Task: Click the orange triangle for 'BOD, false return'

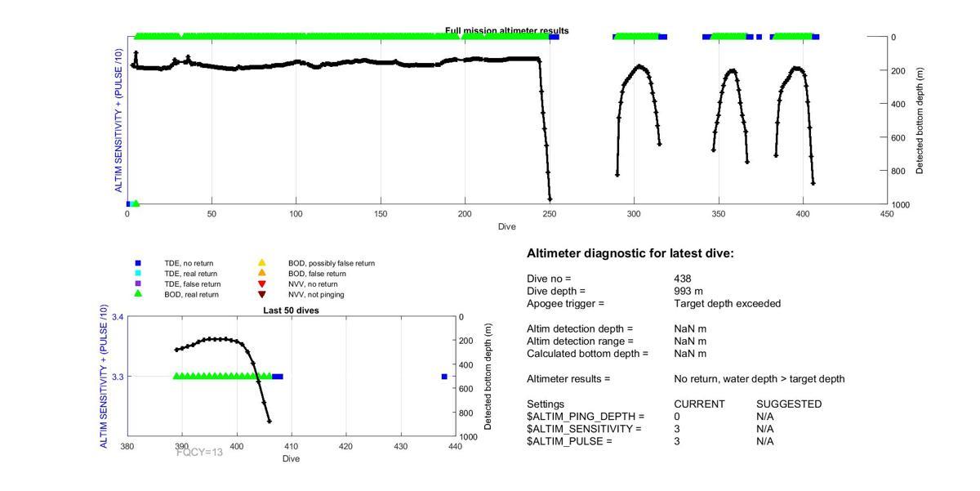Action: tap(262, 273)
